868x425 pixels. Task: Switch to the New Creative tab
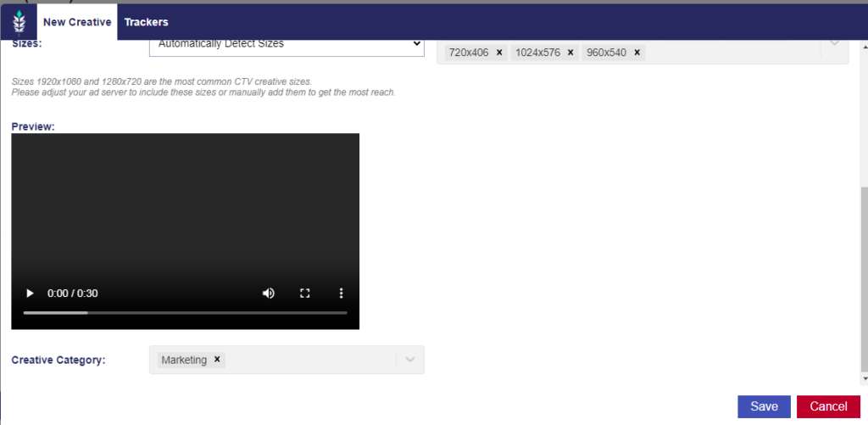tap(77, 22)
